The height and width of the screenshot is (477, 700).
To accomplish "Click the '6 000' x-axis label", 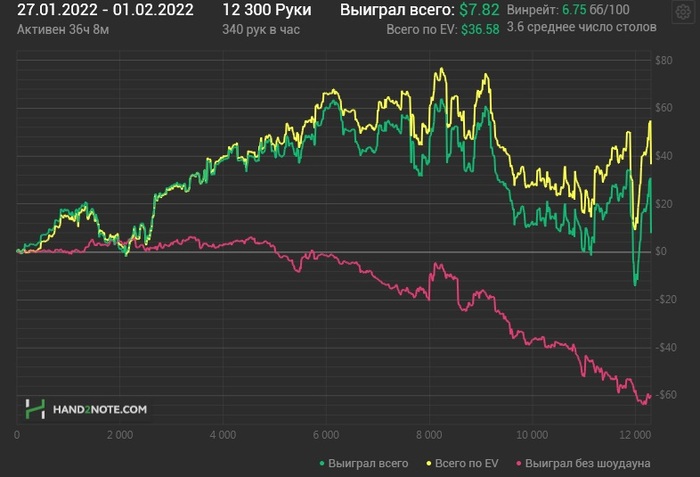I will tap(326, 435).
